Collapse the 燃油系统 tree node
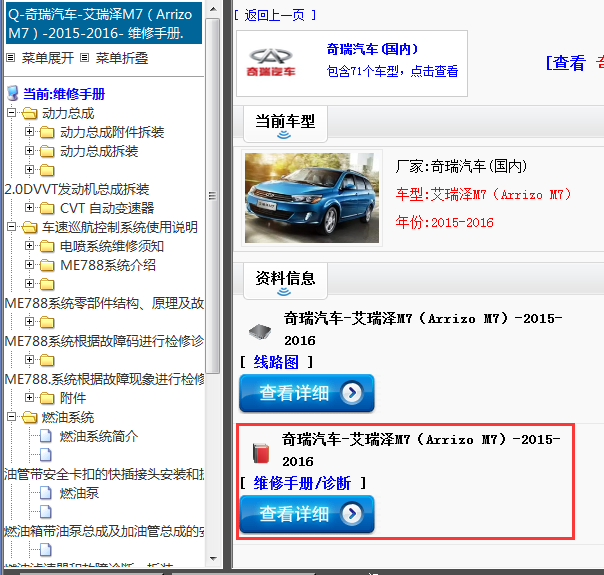 [x=11, y=416]
